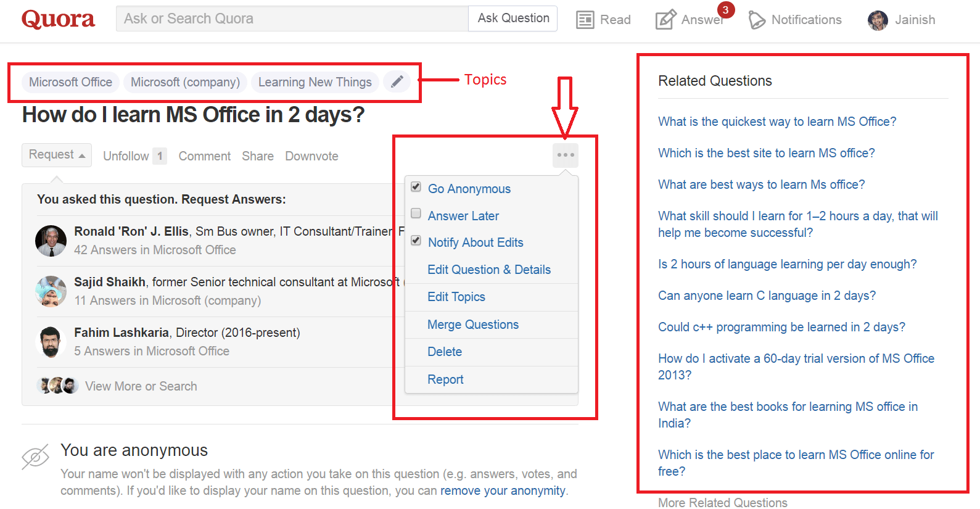Screen dimensions: 980x509
Task: Click the group avatars beside View More
Action: 57,386
